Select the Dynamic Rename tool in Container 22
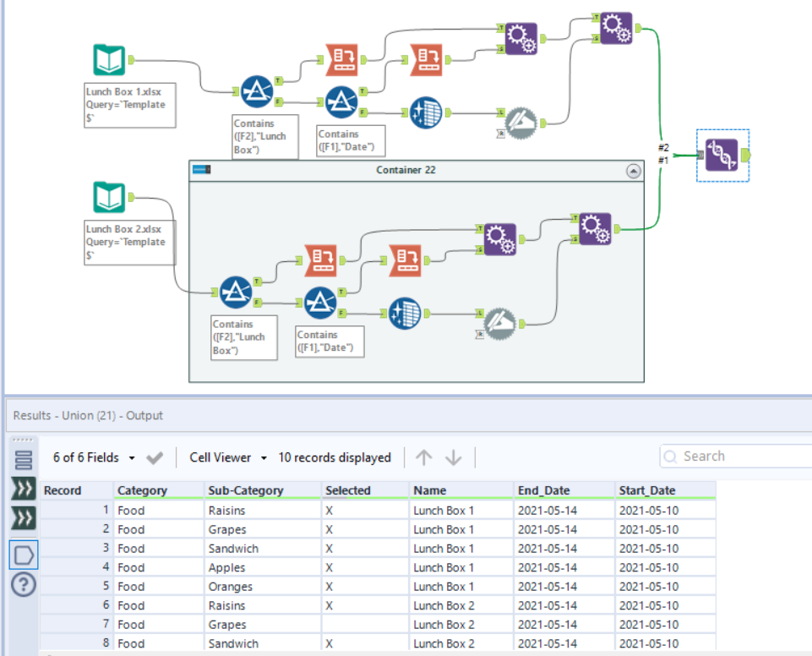This screenshot has width=812, height=656. [x=499, y=324]
